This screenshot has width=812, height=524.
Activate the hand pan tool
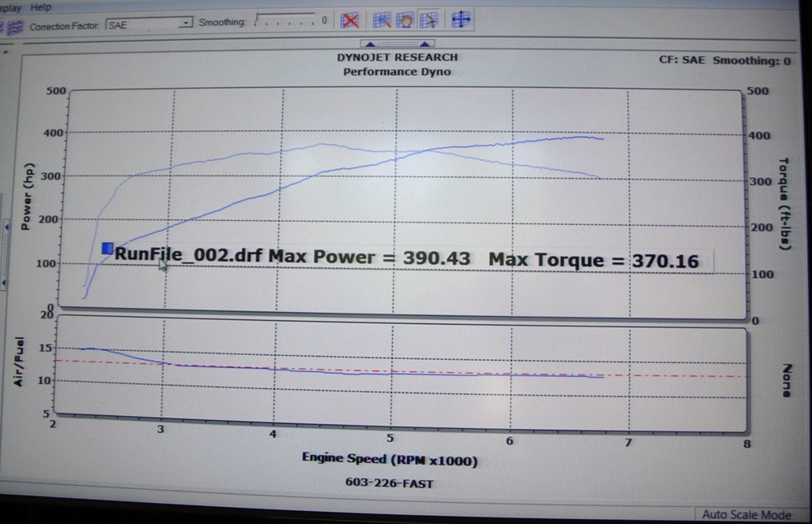click(404, 20)
